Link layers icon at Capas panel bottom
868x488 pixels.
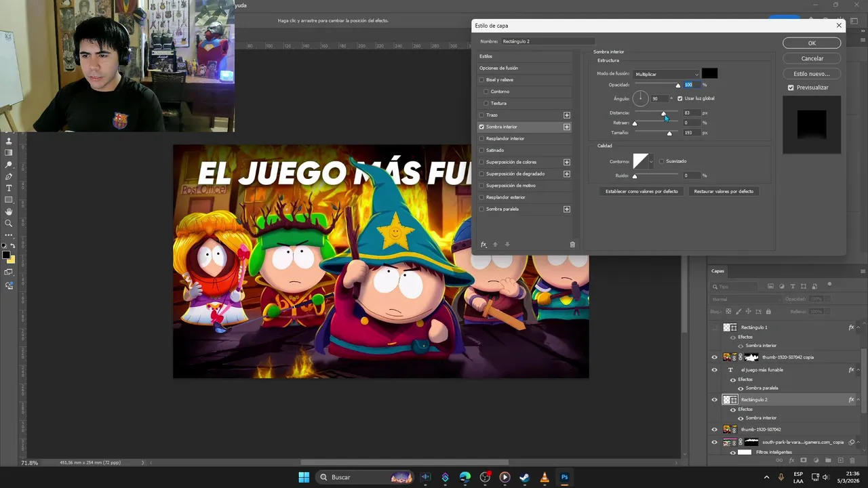(779, 461)
